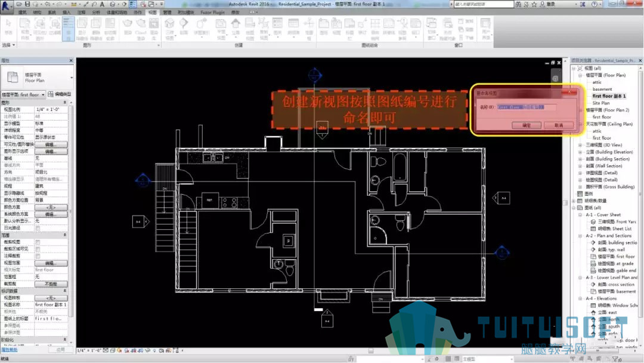Select the 剖面 (Section) tool in the ribbon
The height and width of the screenshot is (363, 644).
(x=184, y=27)
